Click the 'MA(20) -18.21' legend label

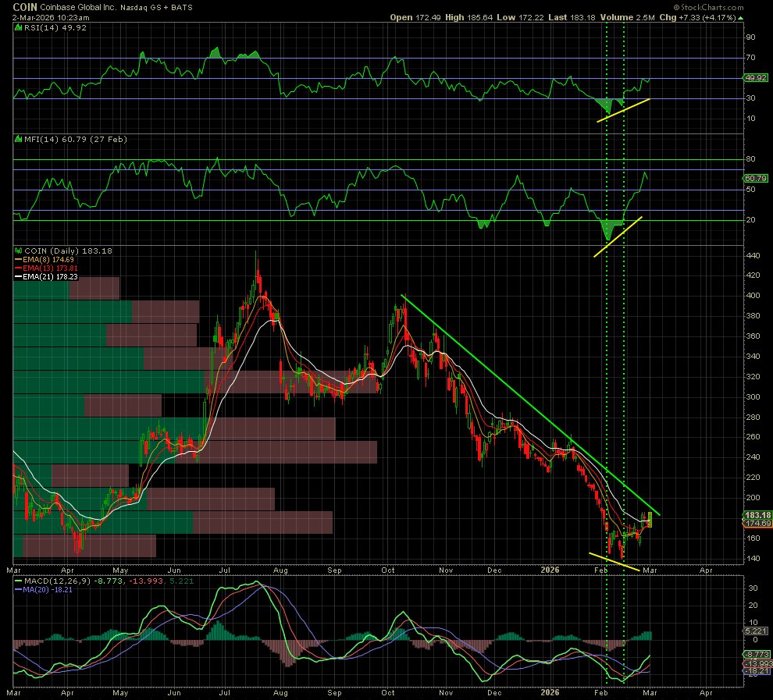(48, 590)
